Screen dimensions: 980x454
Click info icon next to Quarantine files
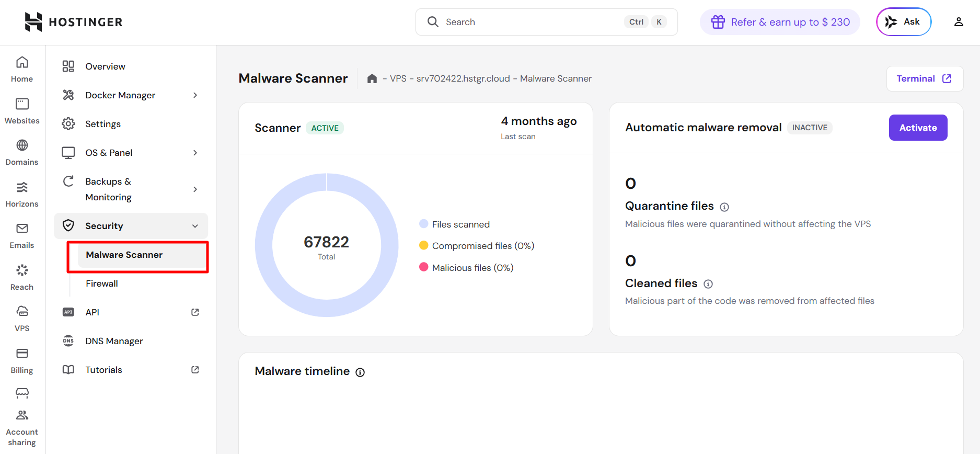click(724, 207)
